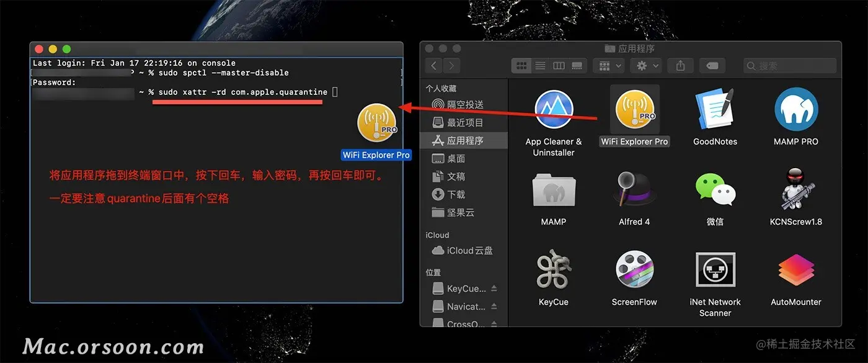Open App Cleaner & Uninstaller in Finder

click(554, 110)
